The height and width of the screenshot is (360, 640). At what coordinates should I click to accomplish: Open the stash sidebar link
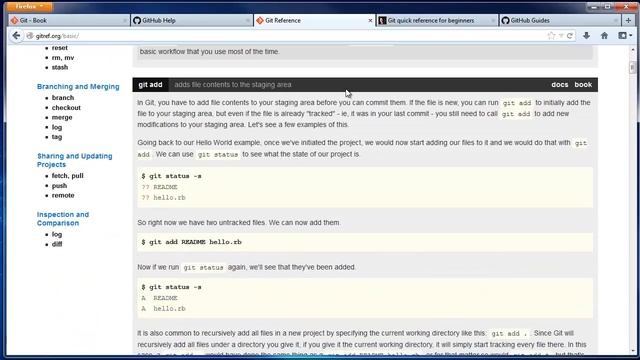[x=60, y=67]
